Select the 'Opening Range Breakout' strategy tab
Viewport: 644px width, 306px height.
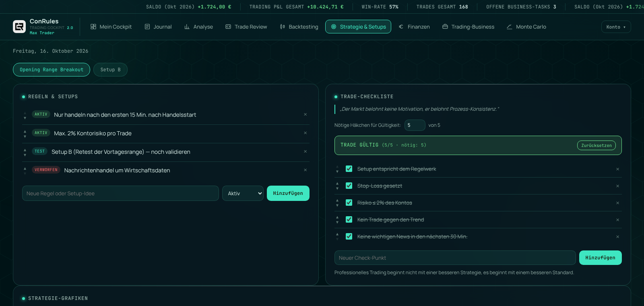[52, 70]
